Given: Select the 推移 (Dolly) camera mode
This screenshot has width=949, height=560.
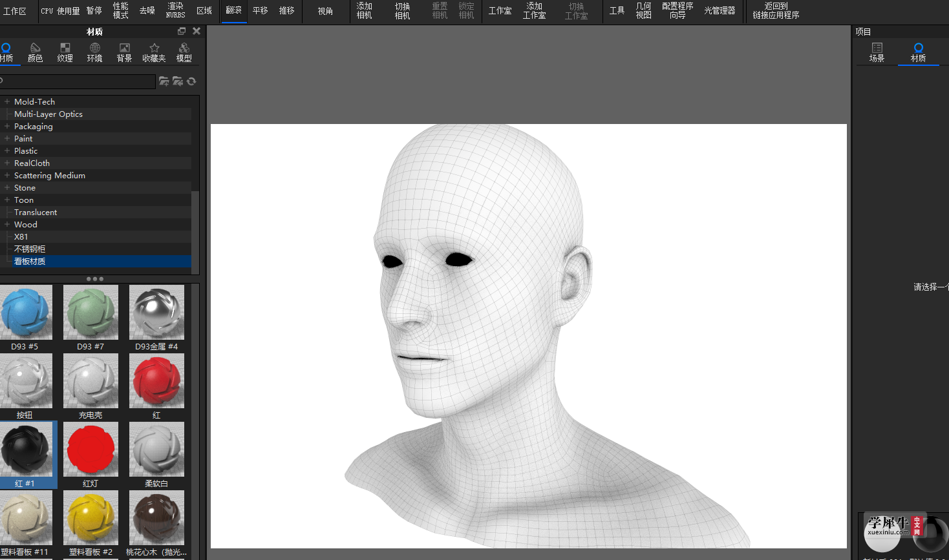Looking at the screenshot, I should click(287, 11).
